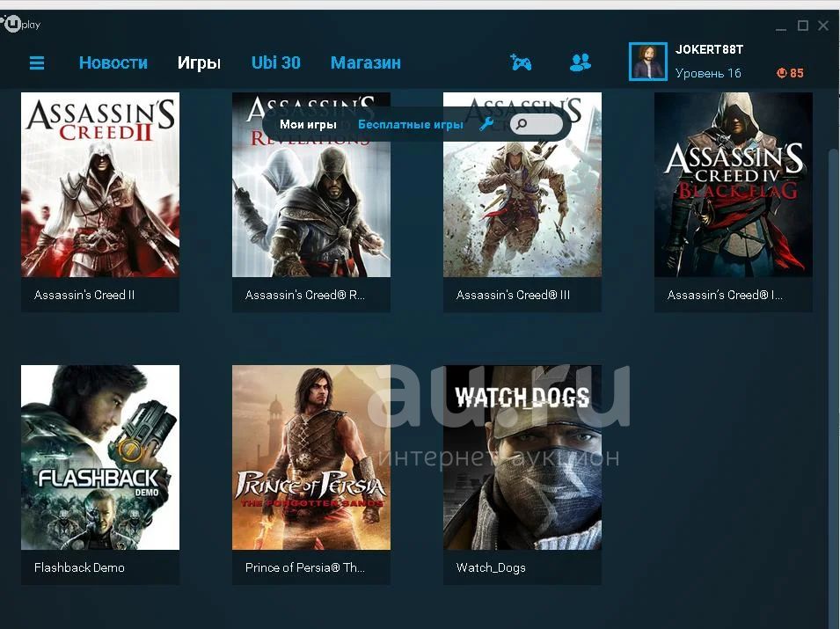The image size is (840, 629).
Task: Open the Prince of Persia cover
Action: pyautogui.click(x=311, y=457)
